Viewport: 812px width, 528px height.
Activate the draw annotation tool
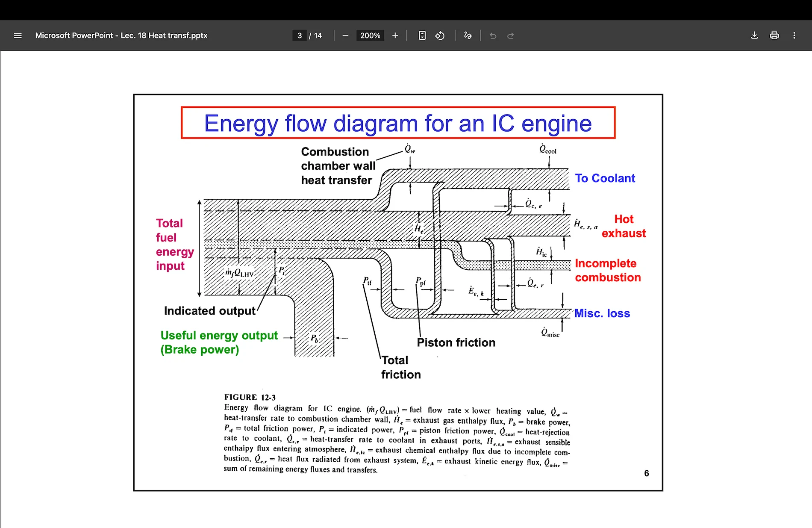coord(468,35)
